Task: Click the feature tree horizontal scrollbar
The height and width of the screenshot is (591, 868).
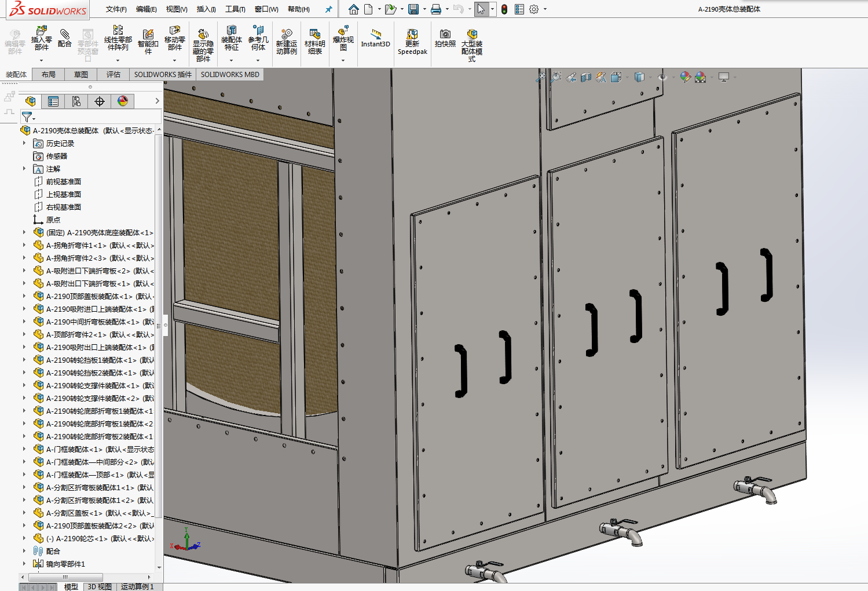Action: (66, 577)
